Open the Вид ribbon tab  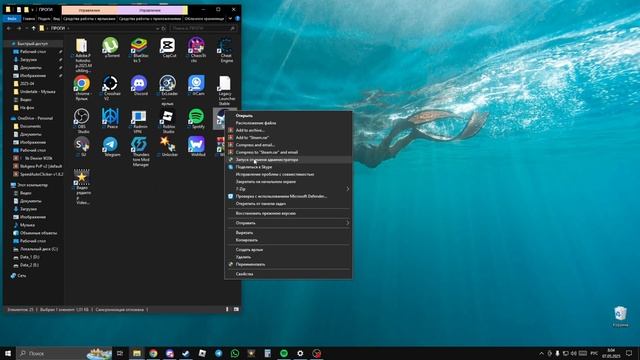pos(56,19)
